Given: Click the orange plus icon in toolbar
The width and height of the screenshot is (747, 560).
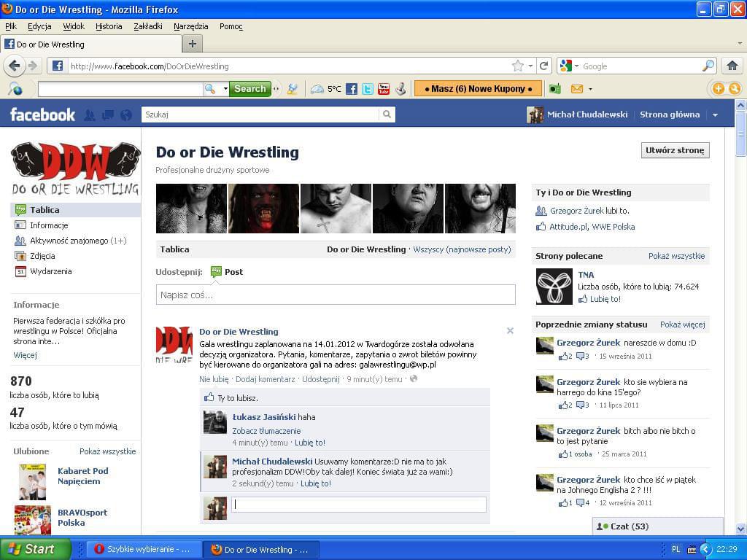Looking at the screenshot, I should (x=718, y=88).
